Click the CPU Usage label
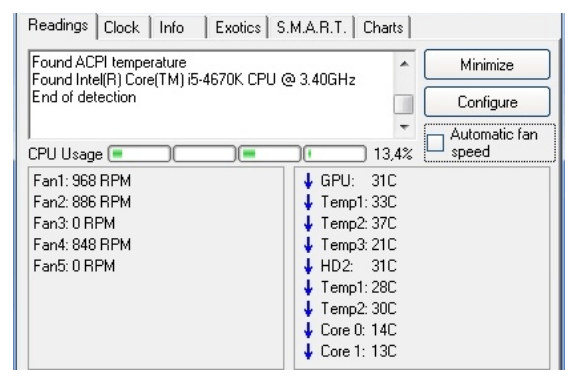 65,154
